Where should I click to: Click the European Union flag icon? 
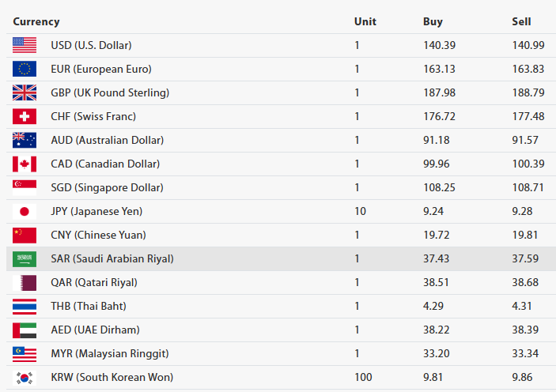[25, 69]
